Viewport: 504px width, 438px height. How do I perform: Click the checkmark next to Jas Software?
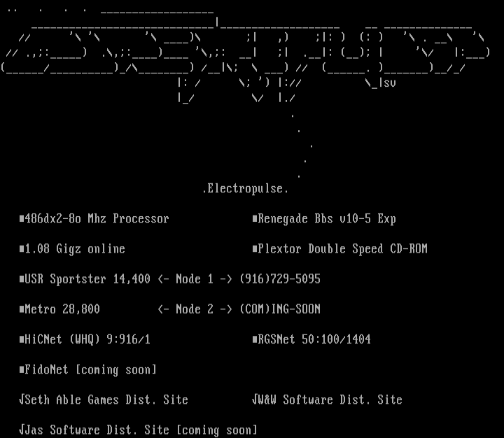[x=22, y=430]
